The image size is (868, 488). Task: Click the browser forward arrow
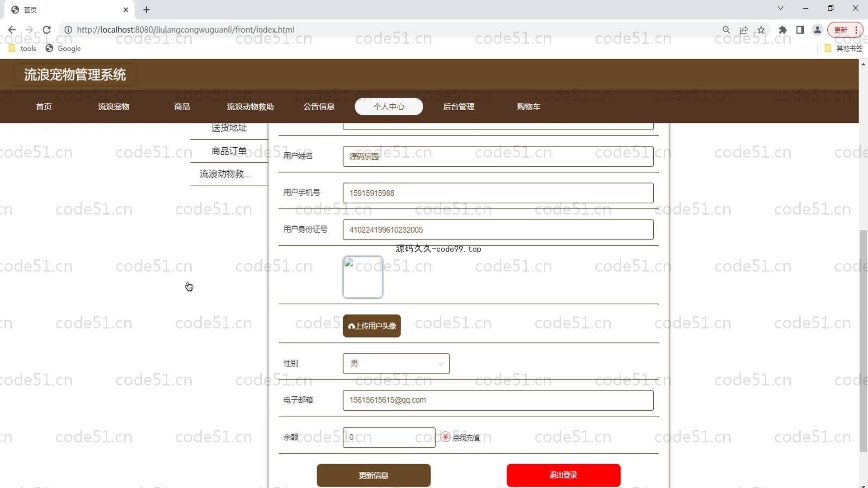coord(29,30)
